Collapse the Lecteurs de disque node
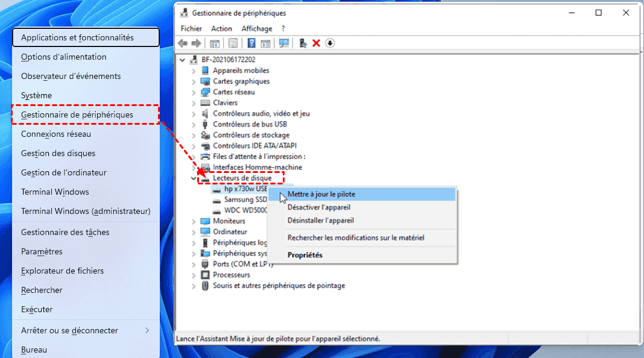This screenshot has height=358, width=644. [x=194, y=178]
